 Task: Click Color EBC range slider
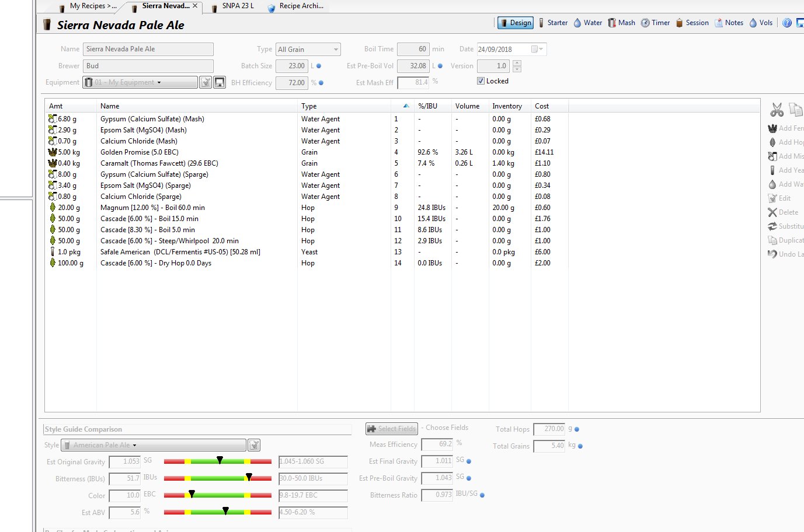point(218,495)
